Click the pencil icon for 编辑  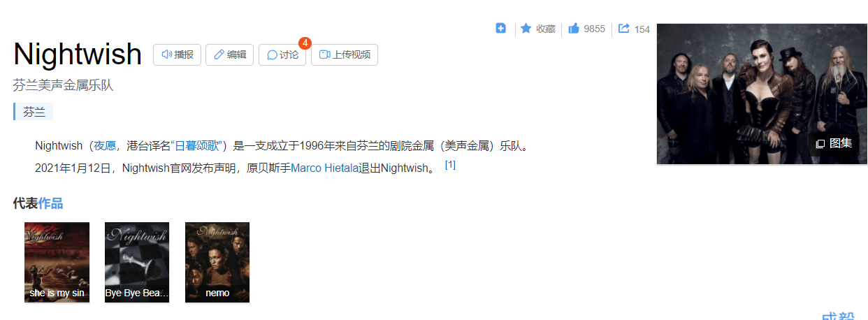219,54
